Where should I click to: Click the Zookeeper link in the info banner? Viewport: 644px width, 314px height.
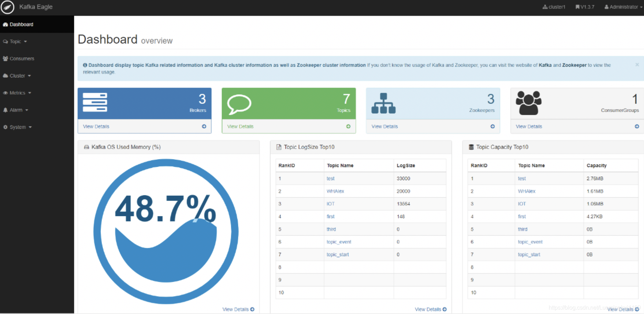pyautogui.click(x=574, y=65)
